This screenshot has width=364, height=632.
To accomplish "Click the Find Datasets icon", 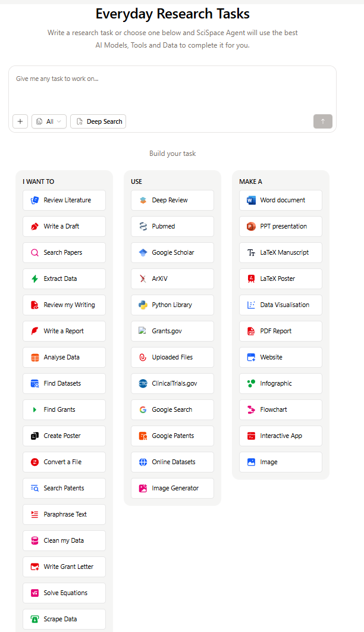I will (35, 384).
